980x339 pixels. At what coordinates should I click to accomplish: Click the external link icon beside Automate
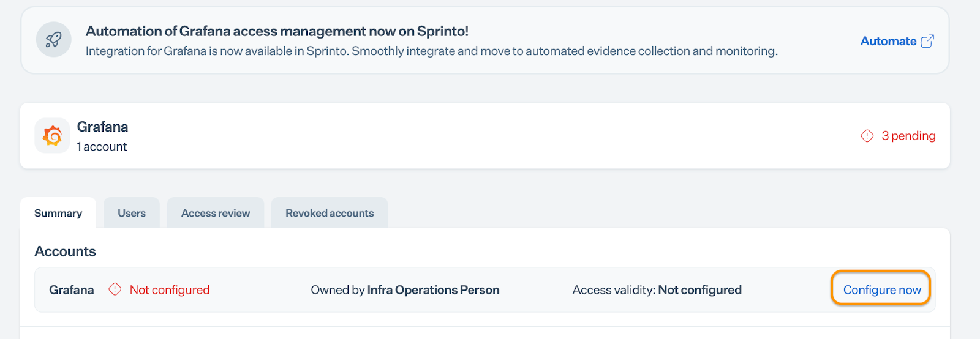pyautogui.click(x=927, y=41)
